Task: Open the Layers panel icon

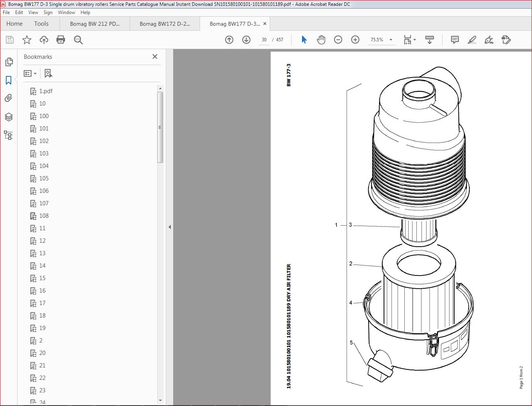Action: [9, 117]
